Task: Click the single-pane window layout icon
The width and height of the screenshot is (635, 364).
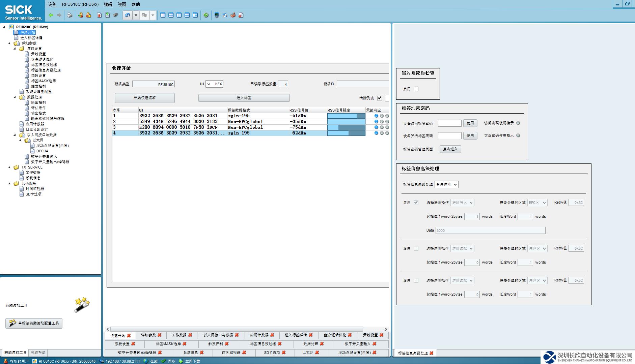Action: pyautogui.click(x=163, y=15)
